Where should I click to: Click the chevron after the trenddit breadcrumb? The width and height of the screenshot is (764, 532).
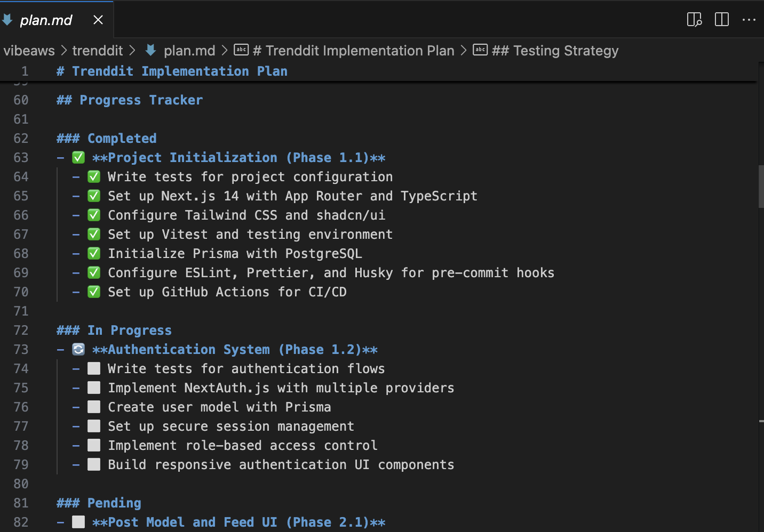coord(132,51)
